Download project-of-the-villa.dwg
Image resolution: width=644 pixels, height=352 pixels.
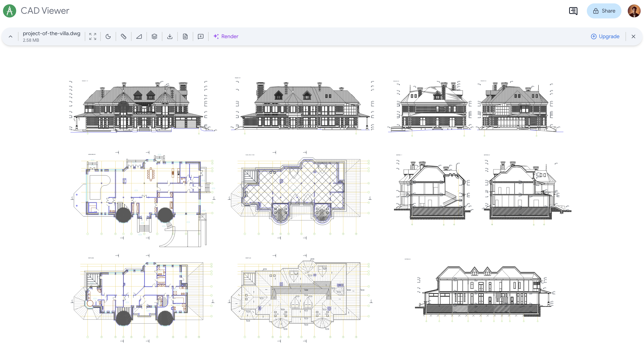pyautogui.click(x=170, y=36)
